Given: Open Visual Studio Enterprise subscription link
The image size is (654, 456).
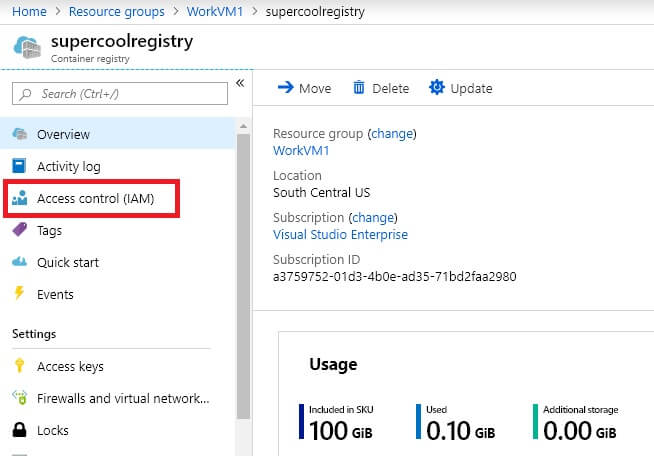Looking at the screenshot, I should (x=340, y=234).
